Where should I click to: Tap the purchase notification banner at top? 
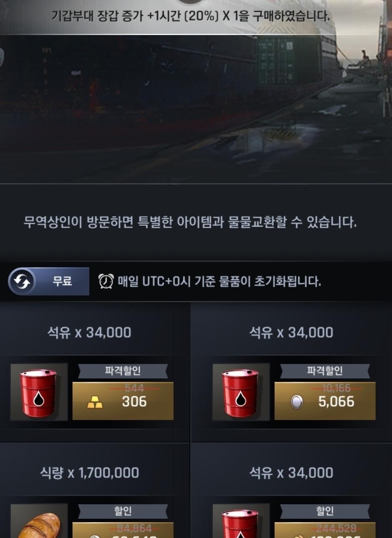click(190, 17)
